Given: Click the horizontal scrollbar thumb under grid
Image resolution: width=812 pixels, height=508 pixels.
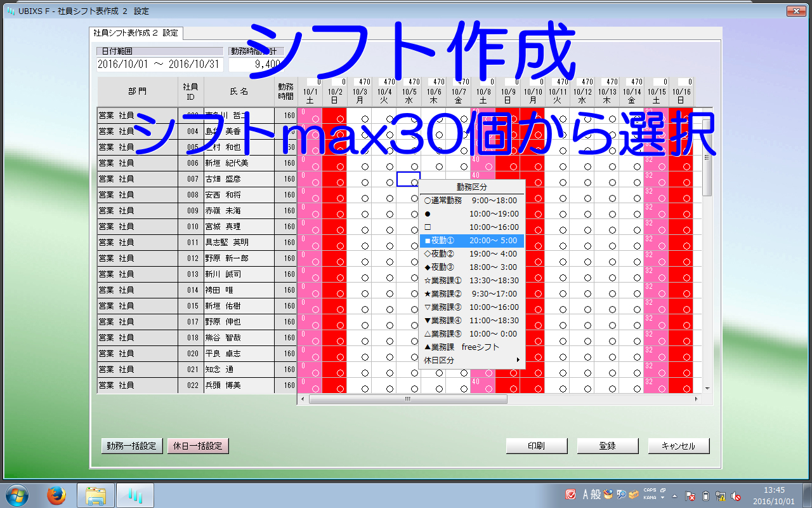Looking at the screenshot, I should 408,399.
